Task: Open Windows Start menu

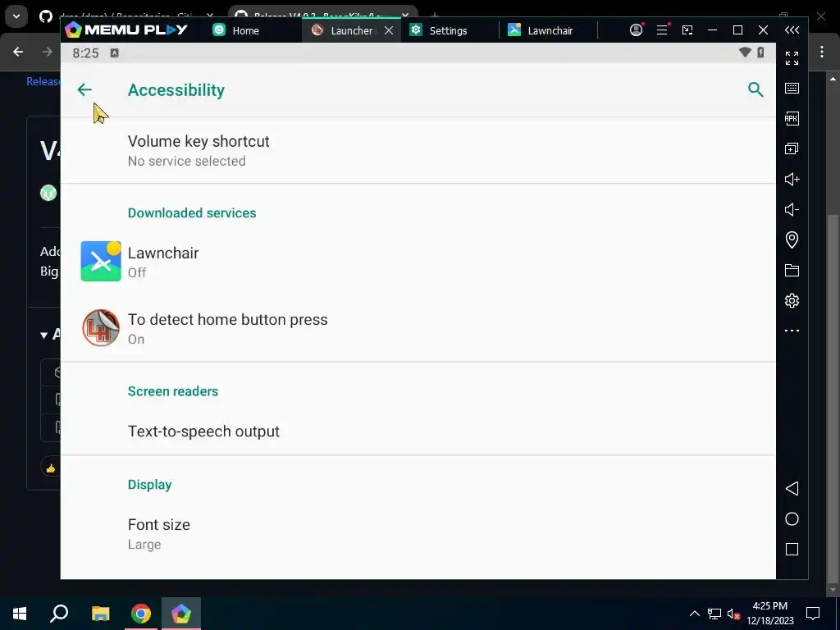Action: click(20, 614)
